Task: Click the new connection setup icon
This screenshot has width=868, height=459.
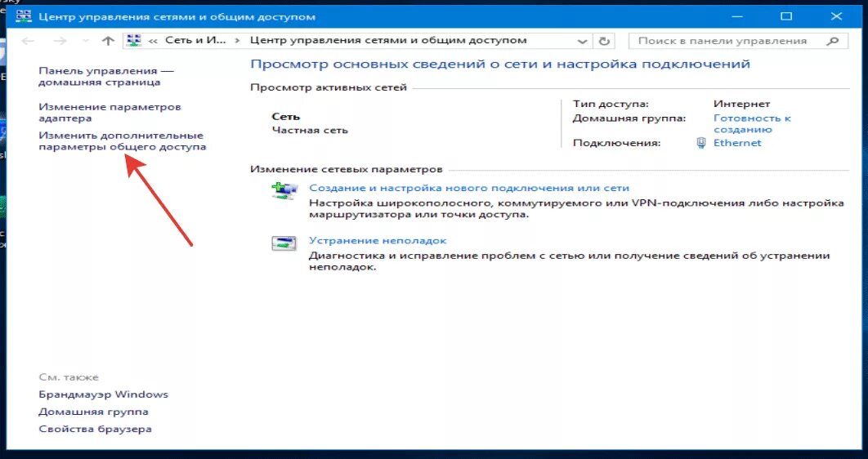Action: [284, 191]
